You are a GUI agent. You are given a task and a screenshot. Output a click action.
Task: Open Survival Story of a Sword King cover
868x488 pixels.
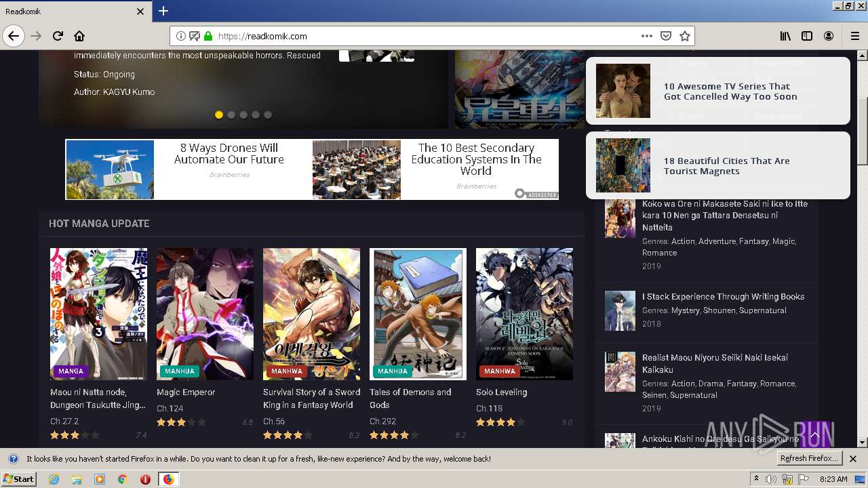click(311, 314)
